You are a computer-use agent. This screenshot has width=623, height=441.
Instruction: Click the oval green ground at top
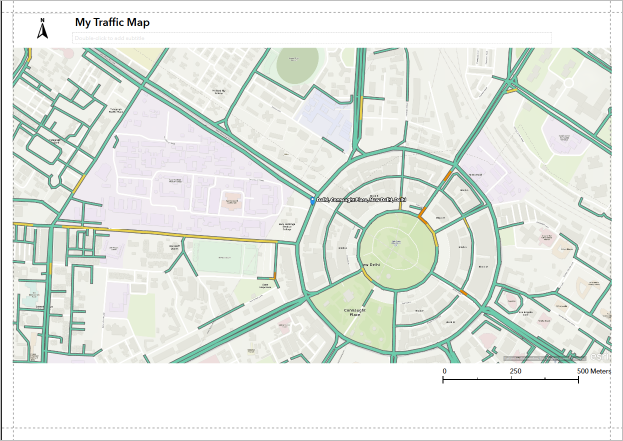(x=297, y=67)
